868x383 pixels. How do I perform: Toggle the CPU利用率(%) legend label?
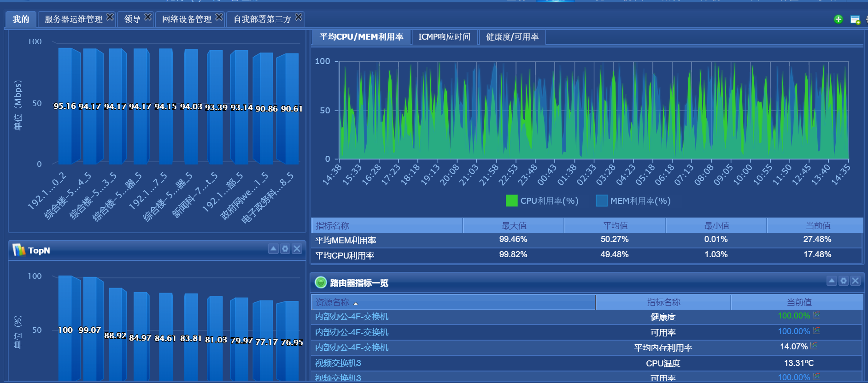[549, 201]
